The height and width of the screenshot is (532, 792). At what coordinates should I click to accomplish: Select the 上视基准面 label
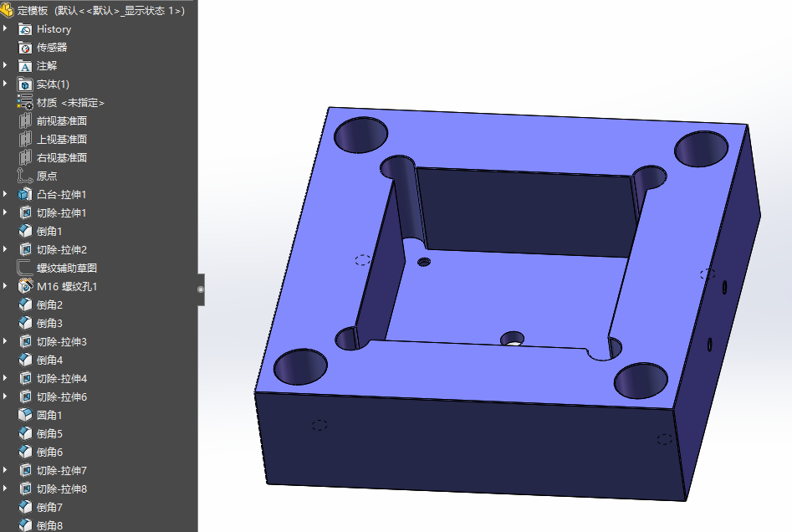coord(62,140)
